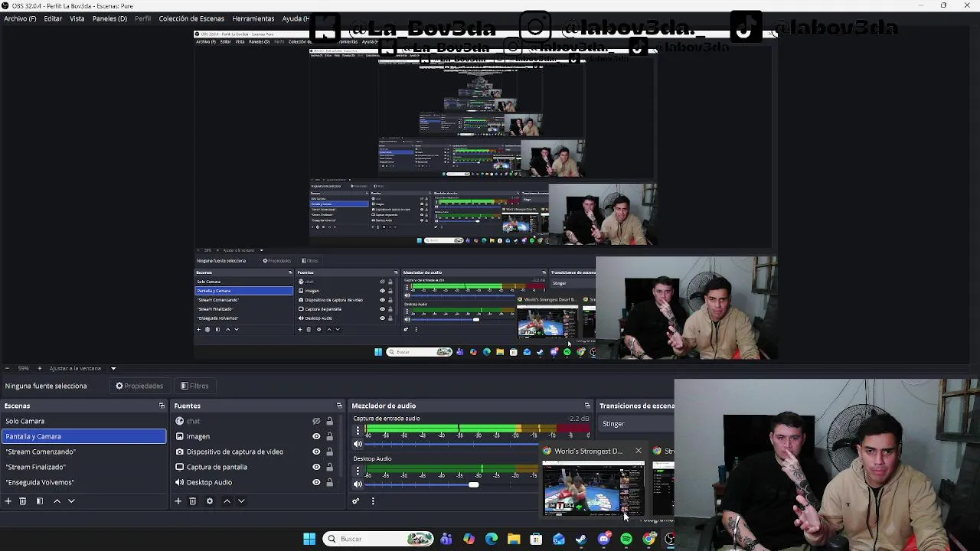Open source properties gear in the Fuentes dock

click(210, 501)
